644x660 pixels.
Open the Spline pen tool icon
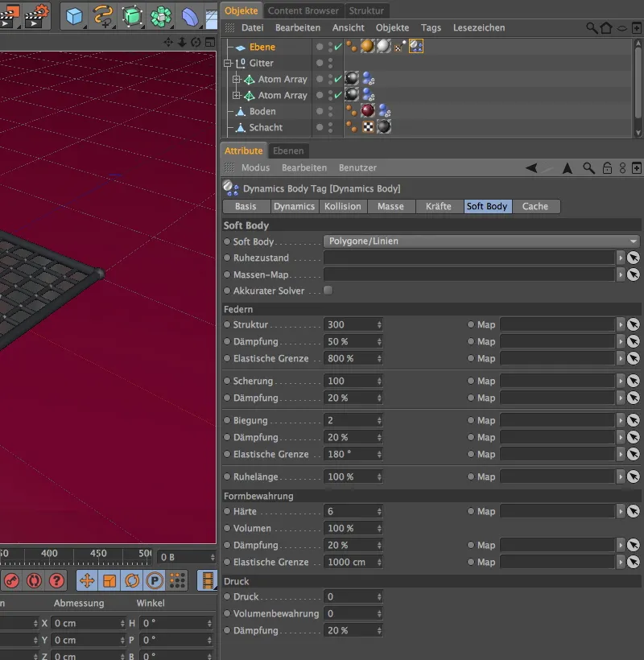103,17
